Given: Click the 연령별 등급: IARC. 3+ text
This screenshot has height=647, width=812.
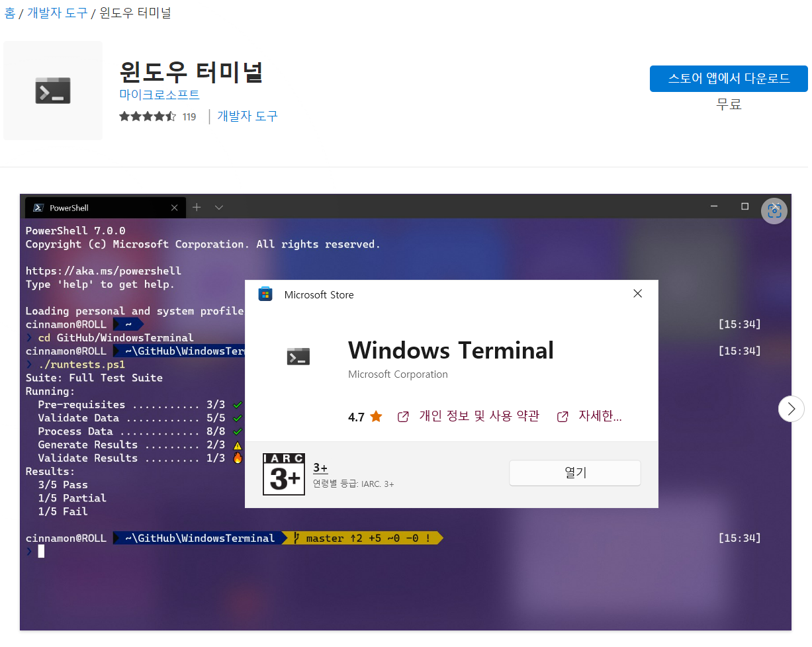Looking at the screenshot, I should [x=353, y=484].
